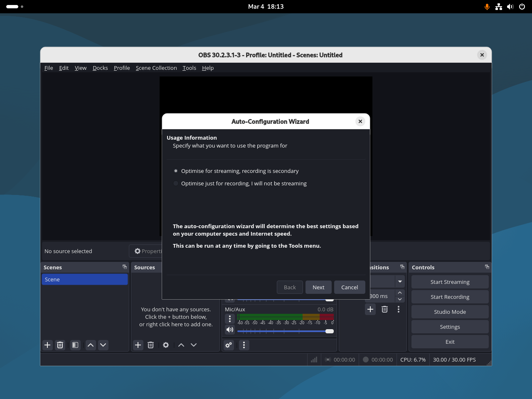Add a new source with the plus icon
Screen dimensions: 532x399
pos(138,345)
